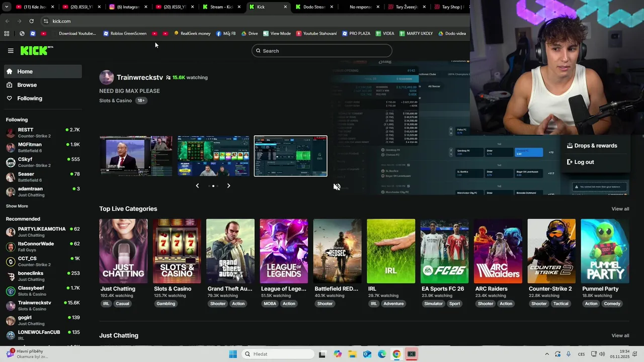Open Drops & rewards menu entry
This screenshot has width=644, height=362.
point(592,146)
